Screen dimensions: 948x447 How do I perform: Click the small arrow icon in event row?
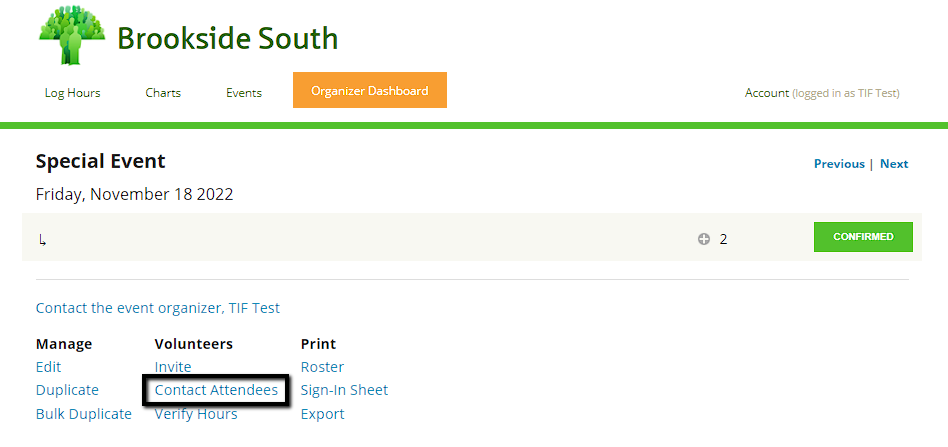[43, 240]
